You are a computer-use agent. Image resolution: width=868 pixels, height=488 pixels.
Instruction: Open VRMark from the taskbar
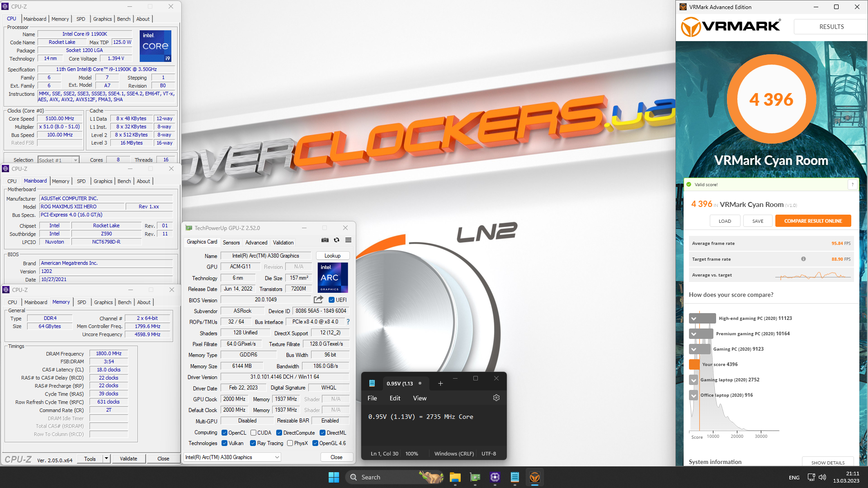pos(534,477)
